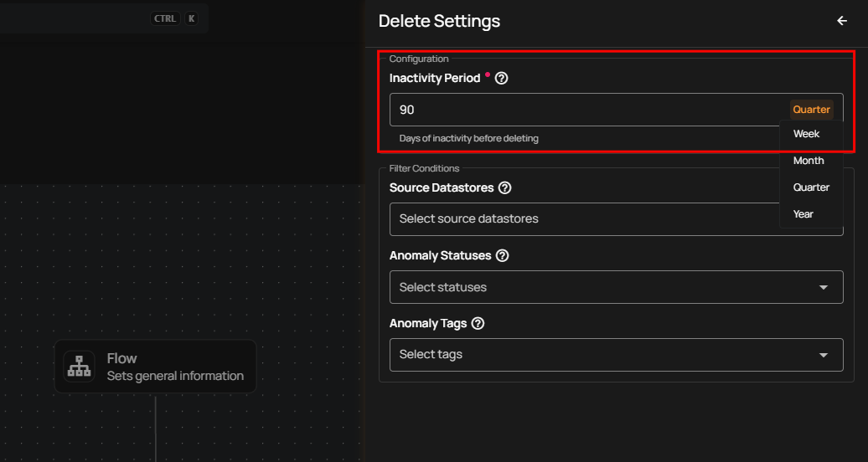868x462 pixels.
Task: Click help icon next to Inactivity Period
Action: pyautogui.click(x=502, y=78)
